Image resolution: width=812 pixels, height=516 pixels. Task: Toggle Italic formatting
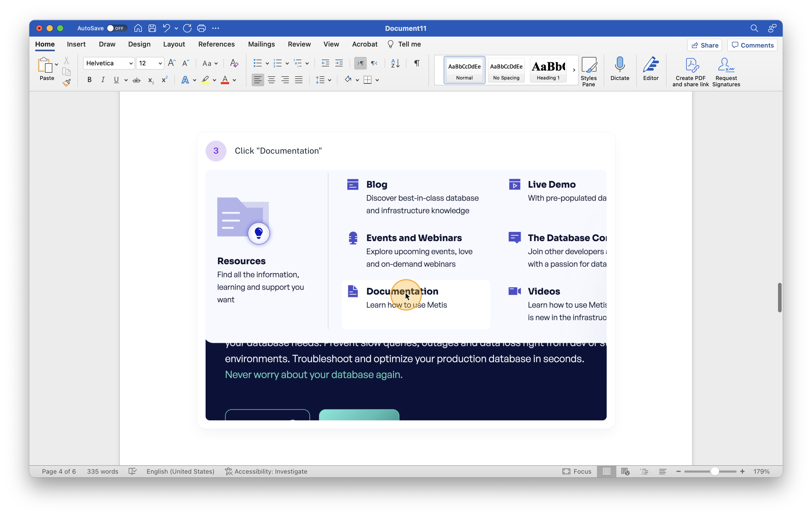103,80
